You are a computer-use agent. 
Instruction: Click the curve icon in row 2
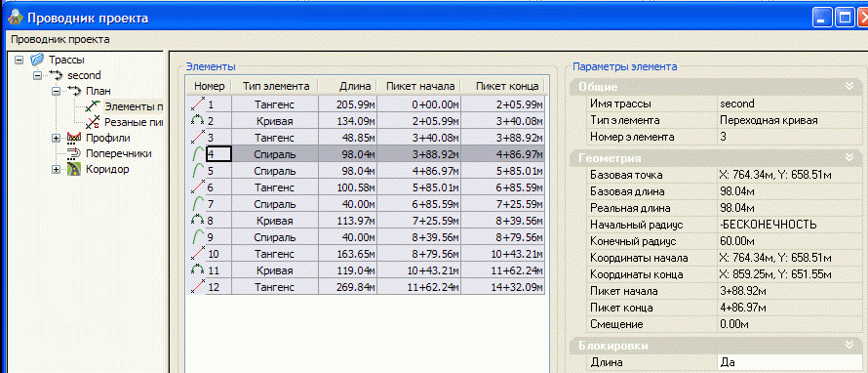click(198, 120)
